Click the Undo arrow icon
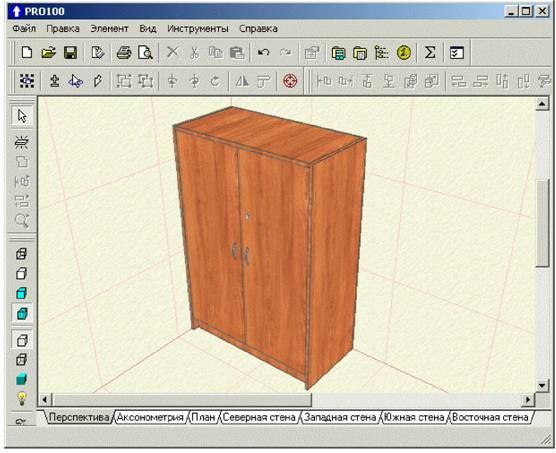Viewport: 556px width, 453px height. tap(263, 52)
